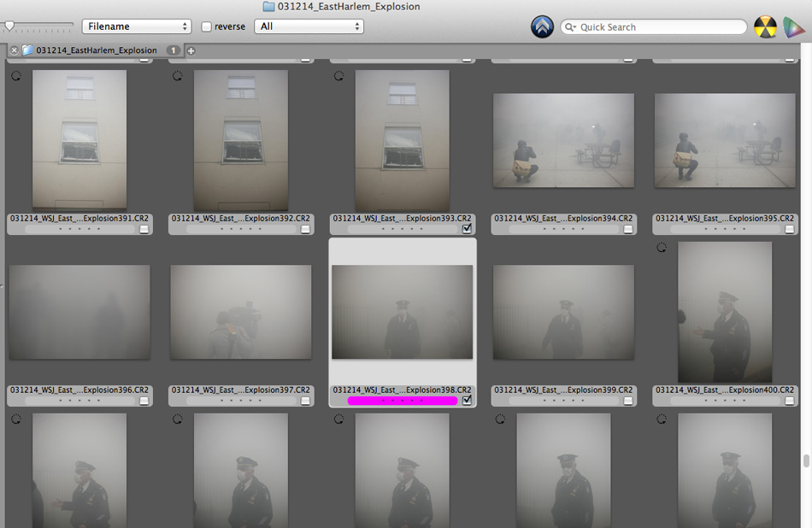This screenshot has height=528, width=812.
Task: Click filename label 031214_WSJ_East_...Explosion398.CR2
Action: tap(403, 390)
